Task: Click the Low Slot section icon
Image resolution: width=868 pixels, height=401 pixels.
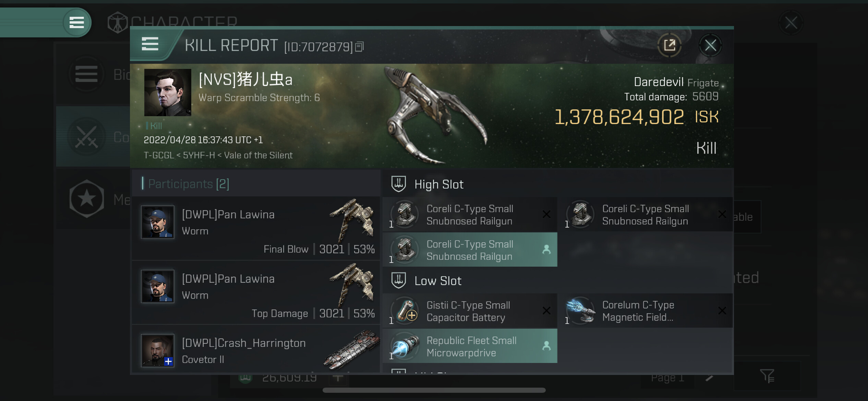Action: coord(398,281)
